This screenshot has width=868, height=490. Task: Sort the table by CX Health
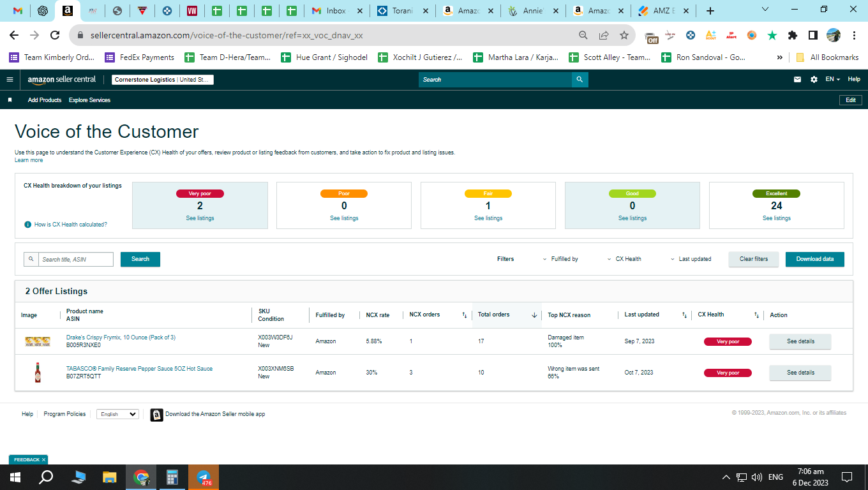[756, 315]
